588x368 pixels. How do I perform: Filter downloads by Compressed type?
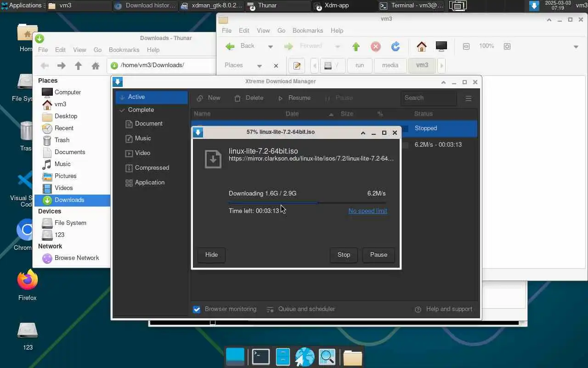[147, 168]
